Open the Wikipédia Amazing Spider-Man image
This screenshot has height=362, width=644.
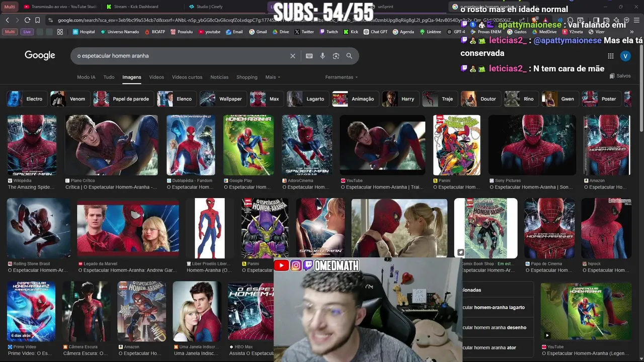(x=32, y=145)
